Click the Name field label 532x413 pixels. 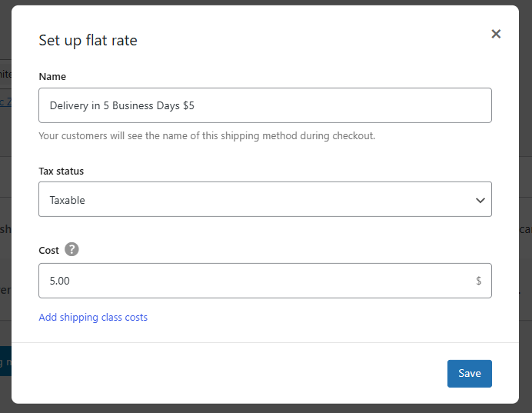(52, 77)
